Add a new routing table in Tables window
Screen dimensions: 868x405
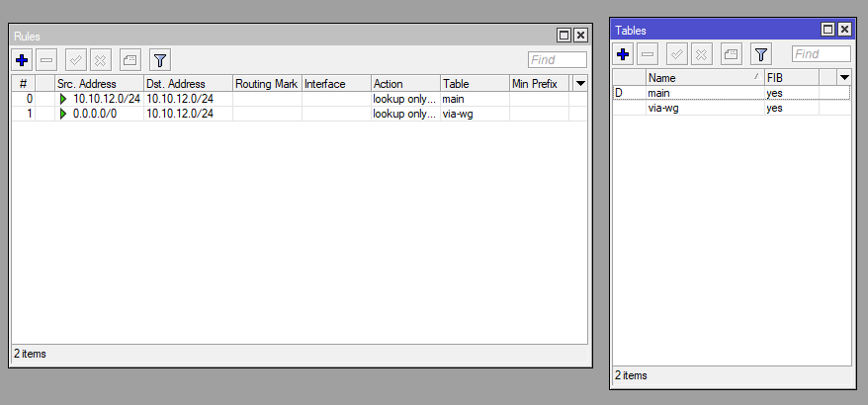(623, 53)
